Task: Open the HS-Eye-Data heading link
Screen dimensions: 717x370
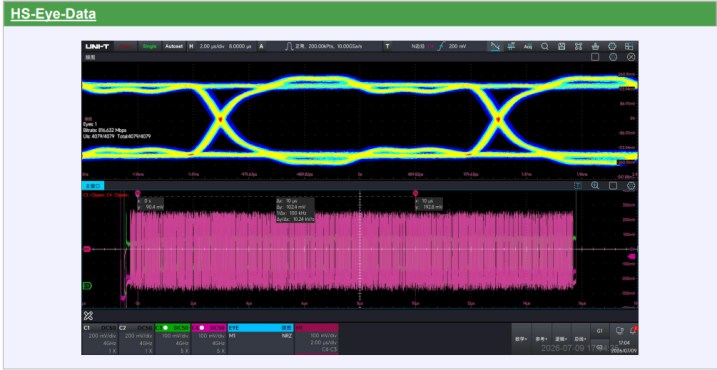Action: pos(54,14)
